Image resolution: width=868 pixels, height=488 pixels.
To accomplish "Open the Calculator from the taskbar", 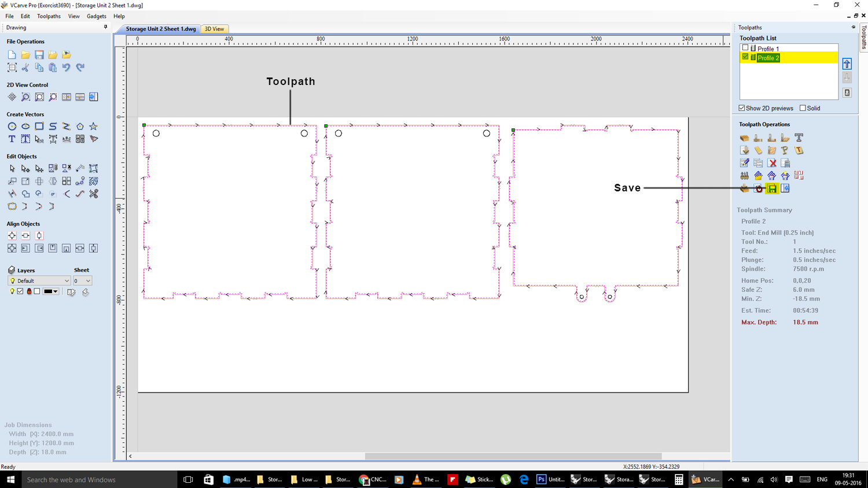I will 679,479.
